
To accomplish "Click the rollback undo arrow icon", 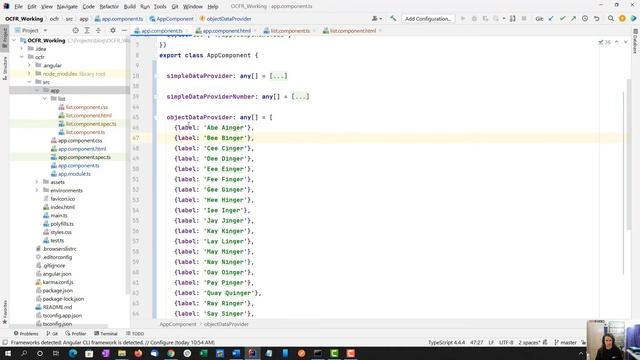I will point(596,18).
